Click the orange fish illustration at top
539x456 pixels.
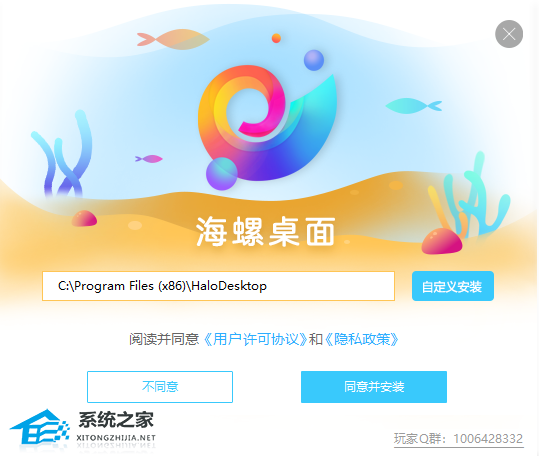(x=173, y=40)
